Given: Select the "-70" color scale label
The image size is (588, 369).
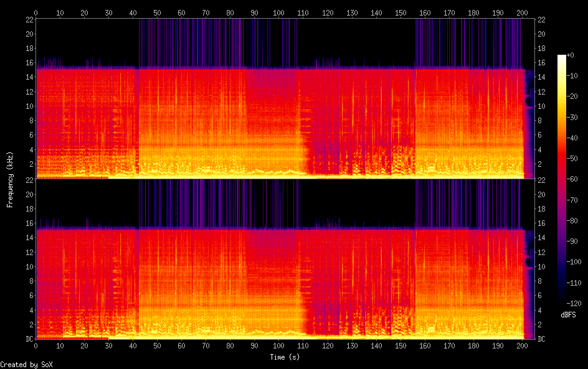Looking at the screenshot, I should click(x=572, y=200).
